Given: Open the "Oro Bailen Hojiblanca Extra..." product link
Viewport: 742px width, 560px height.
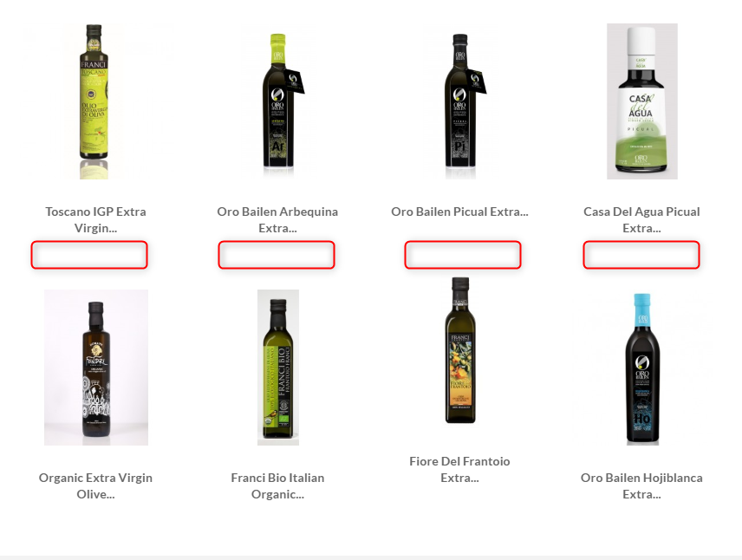Looking at the screenshot, I should point(641,485).
